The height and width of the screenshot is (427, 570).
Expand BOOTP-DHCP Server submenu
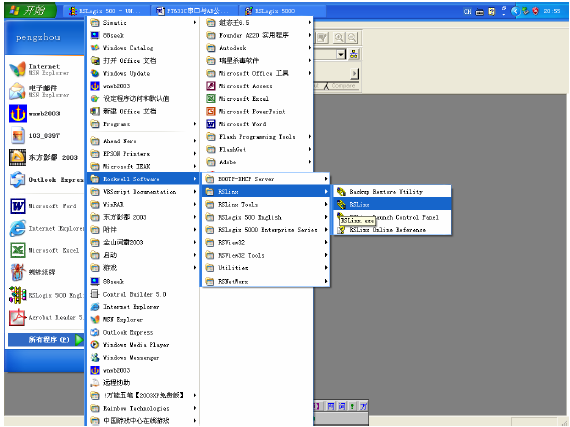[x=266, y=179]
